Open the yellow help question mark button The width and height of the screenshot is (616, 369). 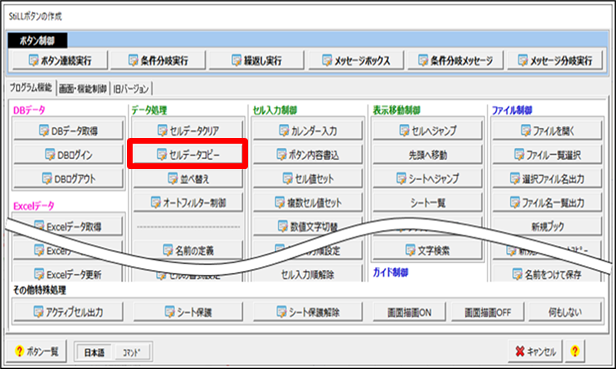click(x=575, y=351)
